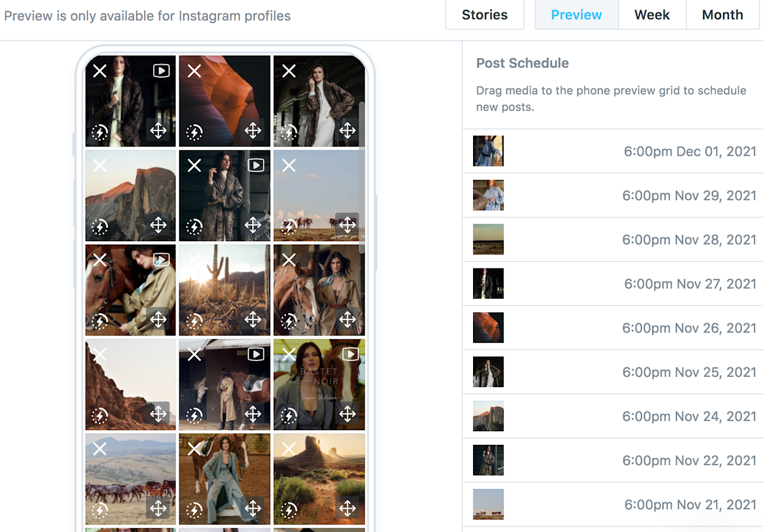Viewport: 763px width, 532px height.
Task: Select the woman in teal suit post
Action: point(225,479)
